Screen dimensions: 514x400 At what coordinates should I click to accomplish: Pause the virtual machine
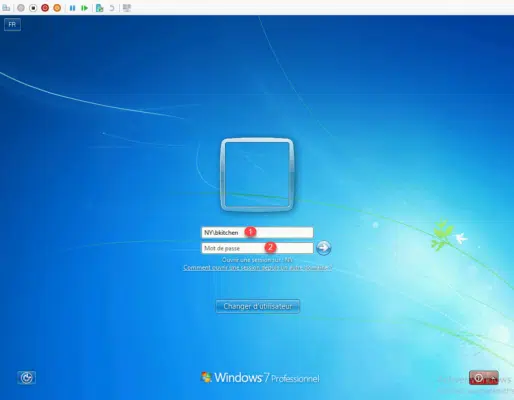72,8
